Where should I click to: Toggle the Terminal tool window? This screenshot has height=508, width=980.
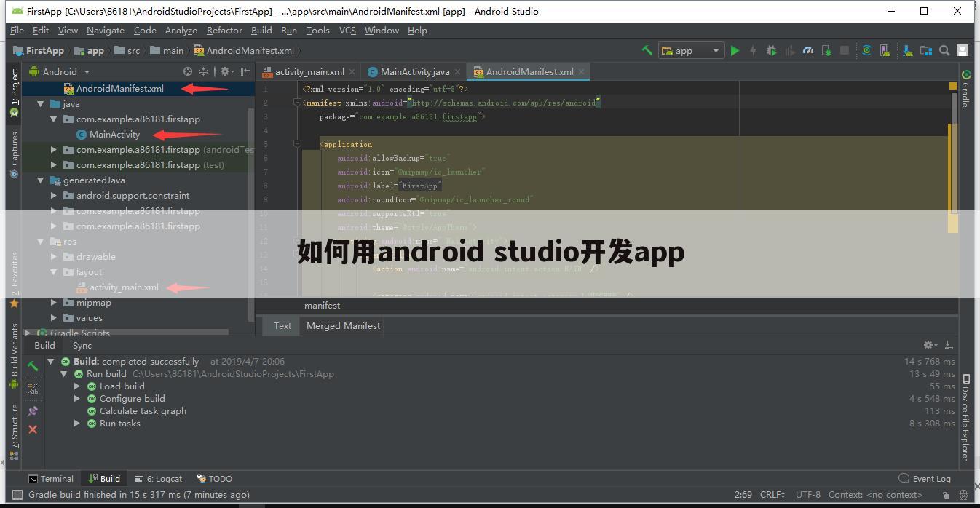[x=51, y=479]
